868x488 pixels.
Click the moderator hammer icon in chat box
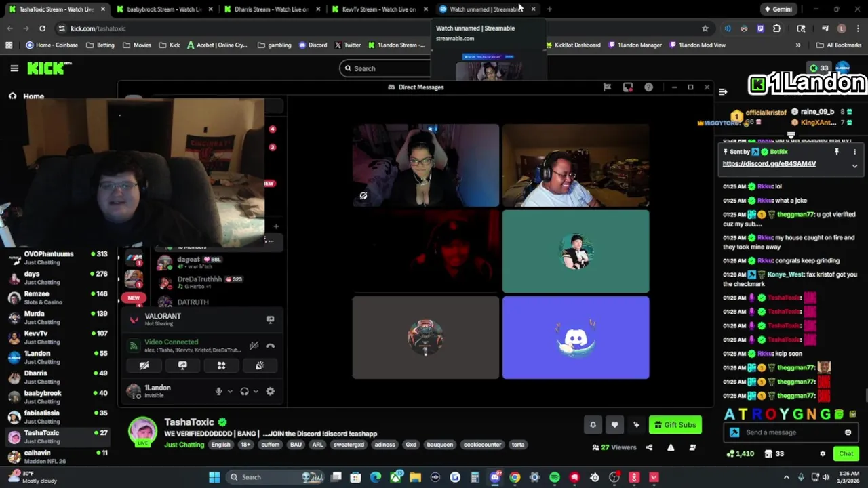click(x=734, y=432)
